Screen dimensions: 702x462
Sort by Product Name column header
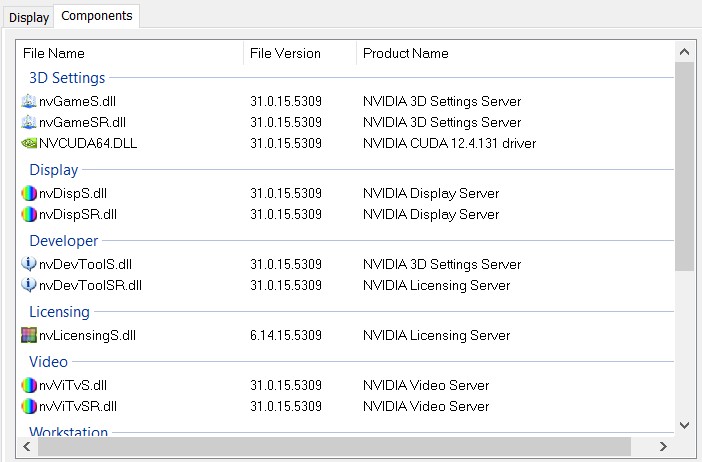pyautogui.click(x=515, y=53)
